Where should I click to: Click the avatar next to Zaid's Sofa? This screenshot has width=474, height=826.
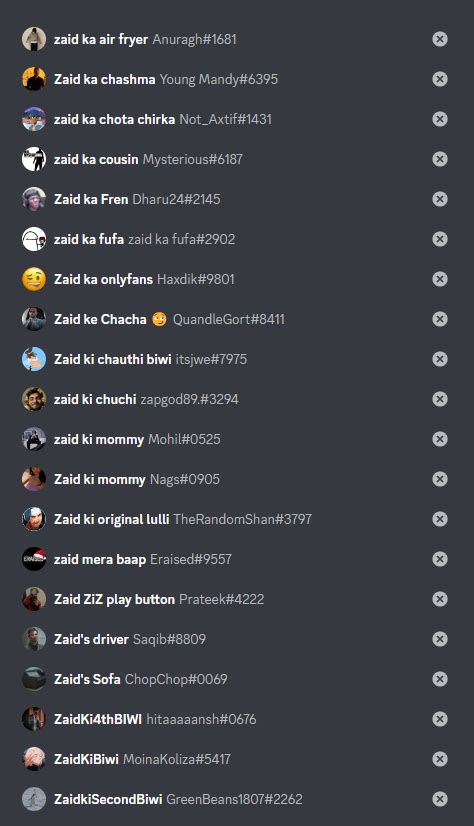pyautogui.click(x=34, y=679)
